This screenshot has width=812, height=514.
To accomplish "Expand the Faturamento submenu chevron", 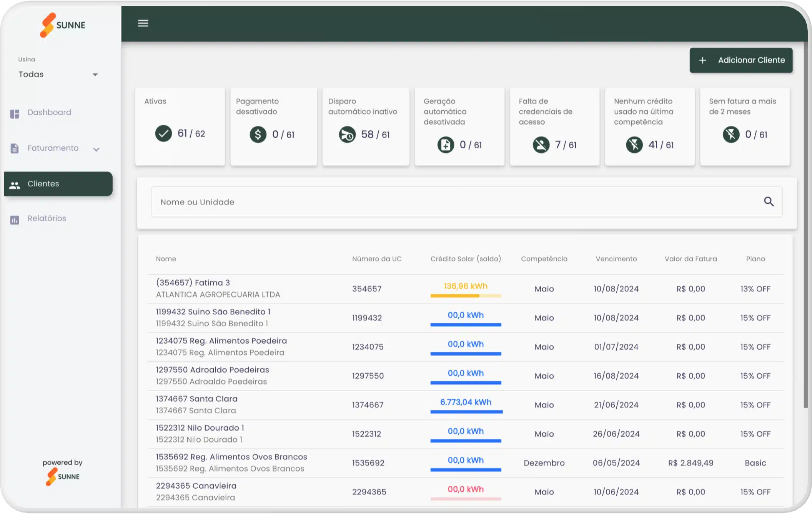I will (x=97, y=149).
